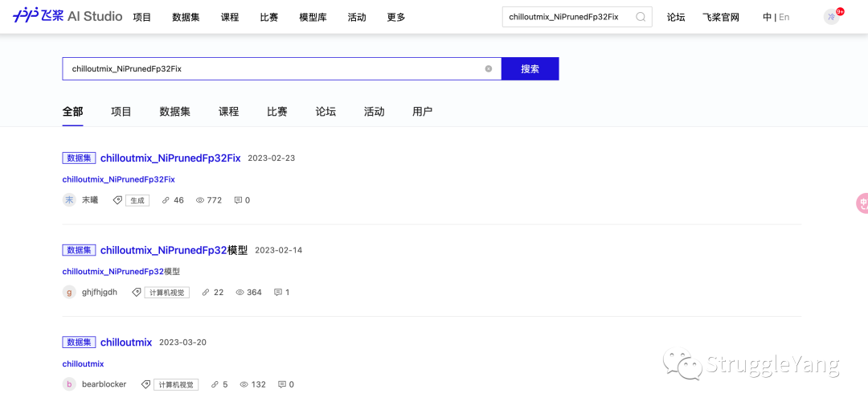Click tag icon in ghjfhjgdh result row
Viewport: 868px width, 406px height.
click(136, 292)
